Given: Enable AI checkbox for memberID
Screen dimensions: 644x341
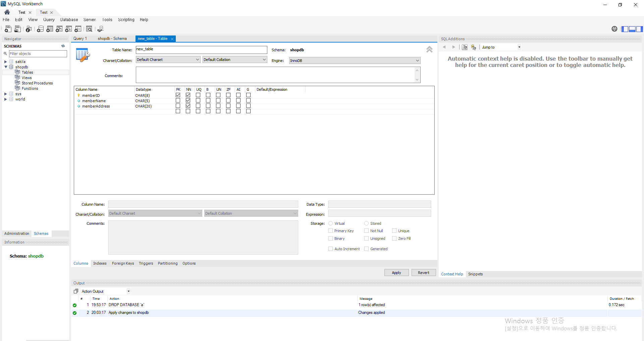Looking at the screenshot, I should (238, 95).
